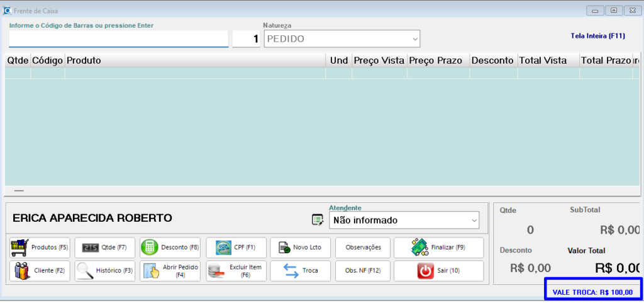The height and width of the screenshot is (303, 644).
Task: Apply Desconto (F8) calculator button
Action: tap(170, 248)
